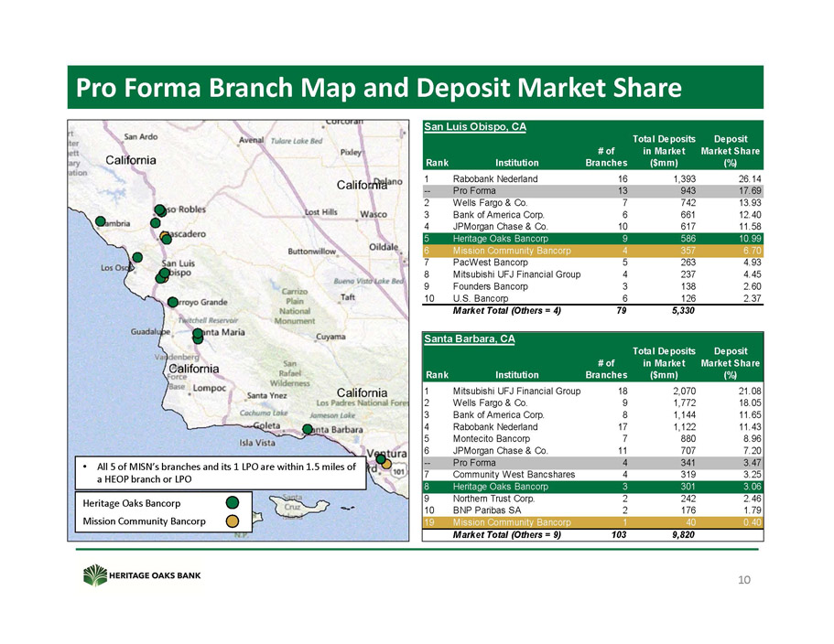The image size is (834, 644).
Task: Click Santa Cruz Island on the map
Action: pos(294,507)
